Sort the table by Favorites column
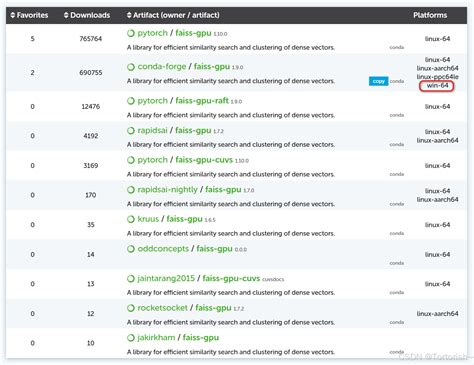 29,15
